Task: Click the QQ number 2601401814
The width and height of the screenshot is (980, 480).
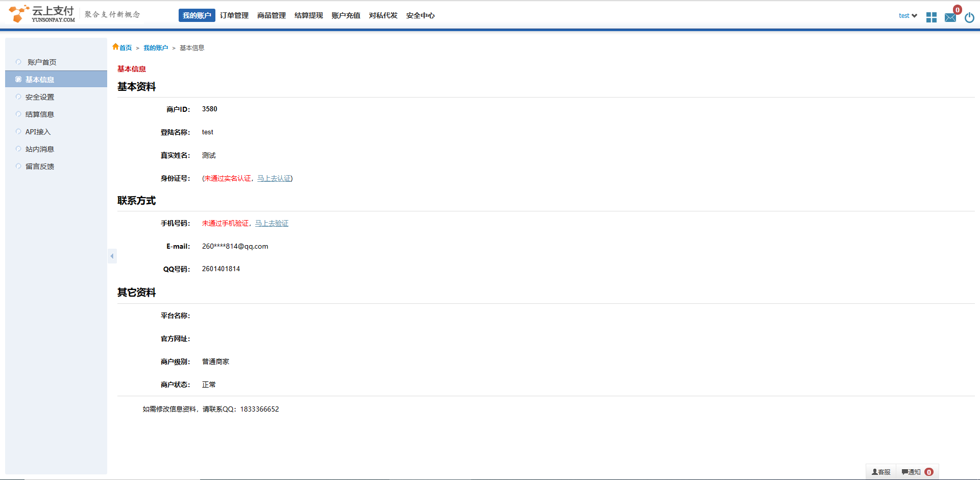Action: [x=221, y=269]
